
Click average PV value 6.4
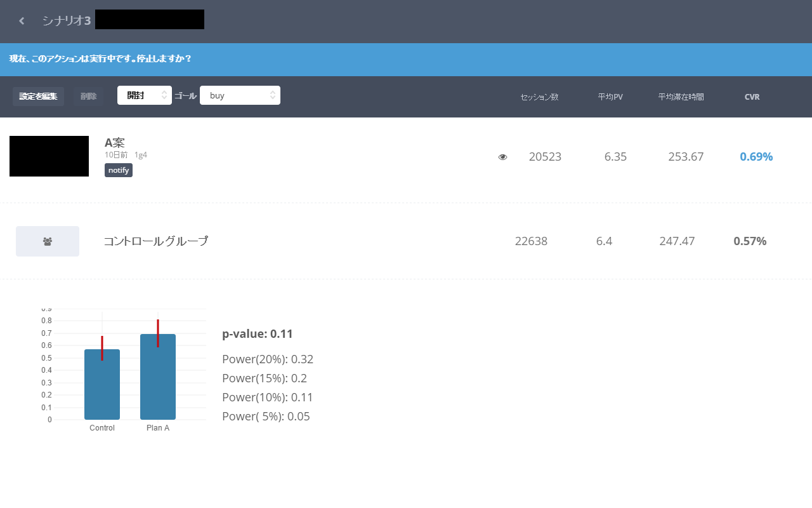coord(604,241)
